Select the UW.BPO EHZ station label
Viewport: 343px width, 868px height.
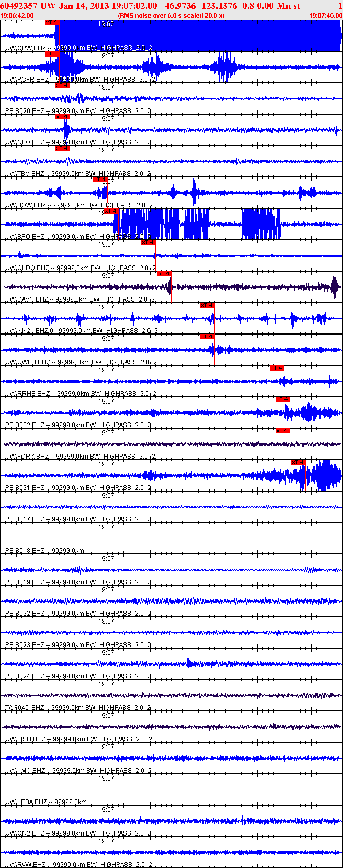pos(25,237)
